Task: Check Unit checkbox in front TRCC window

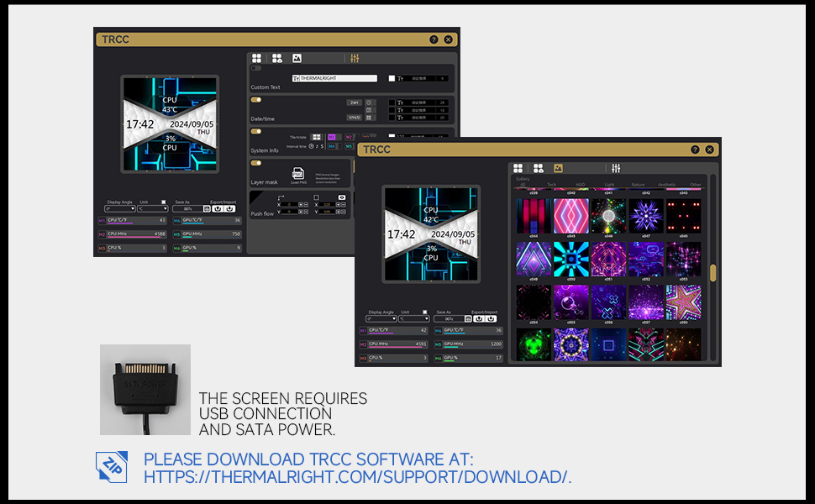Action: pos(424,312)
